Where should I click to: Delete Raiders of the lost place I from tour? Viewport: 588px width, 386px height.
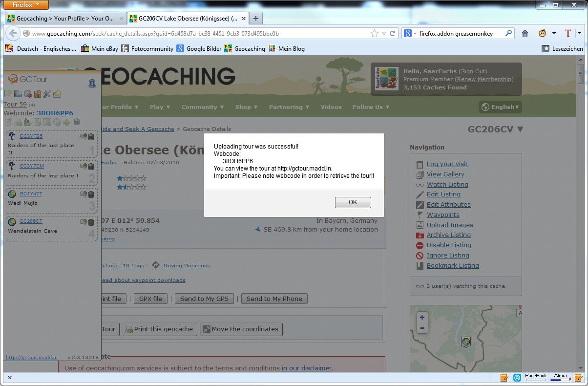point(91,167)
